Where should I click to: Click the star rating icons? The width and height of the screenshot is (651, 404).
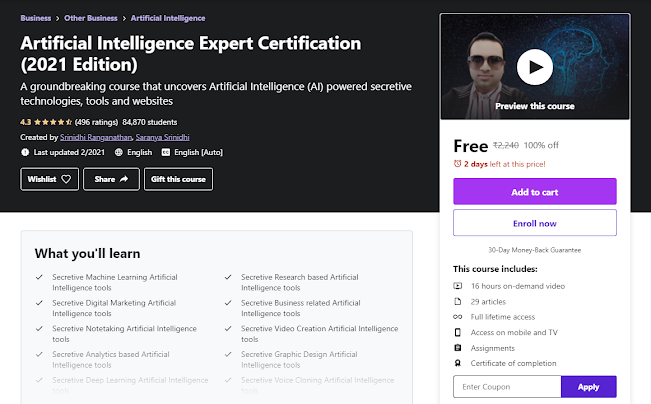(x=53, y=122)
